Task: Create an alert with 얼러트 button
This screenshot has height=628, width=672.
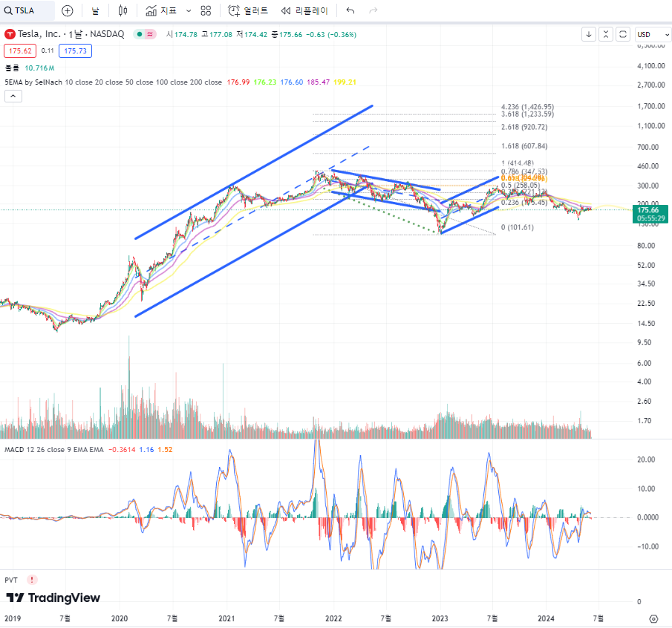Action: [248, 10]
